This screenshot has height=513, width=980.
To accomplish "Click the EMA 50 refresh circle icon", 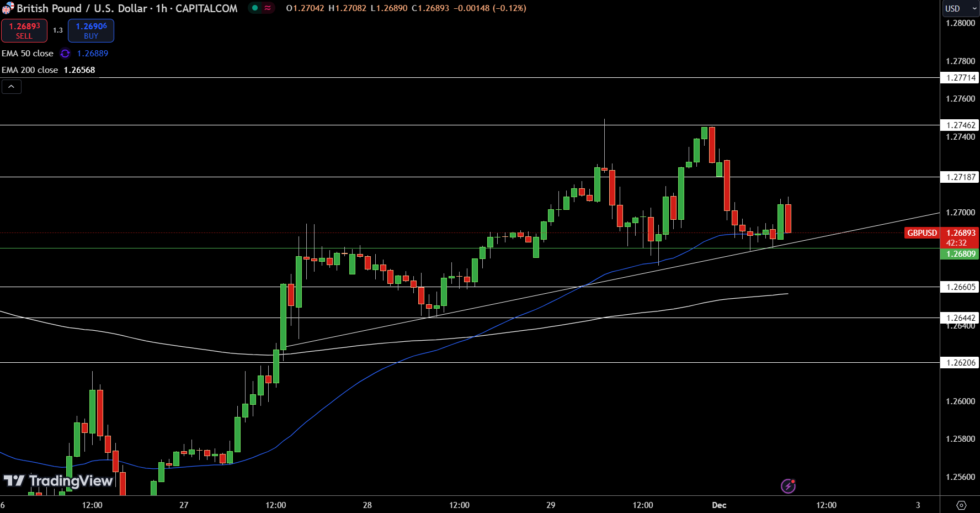I will click(x=65, y=54).
